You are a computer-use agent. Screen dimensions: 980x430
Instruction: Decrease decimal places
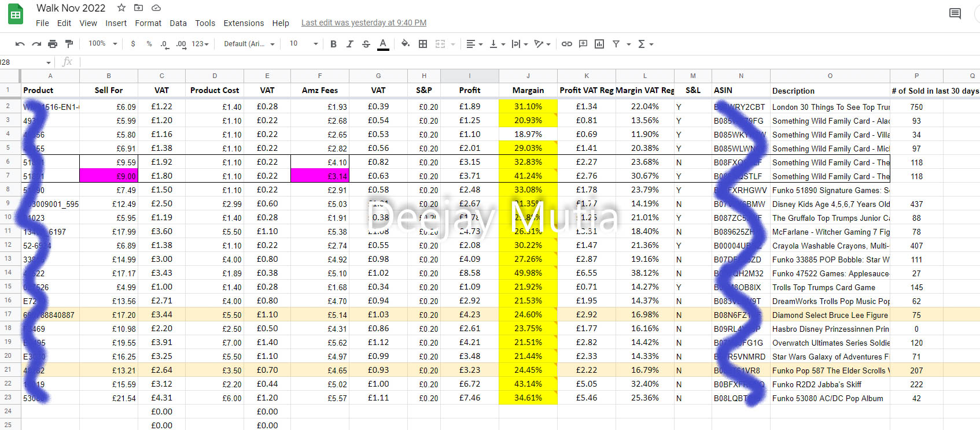click(164, 44)
